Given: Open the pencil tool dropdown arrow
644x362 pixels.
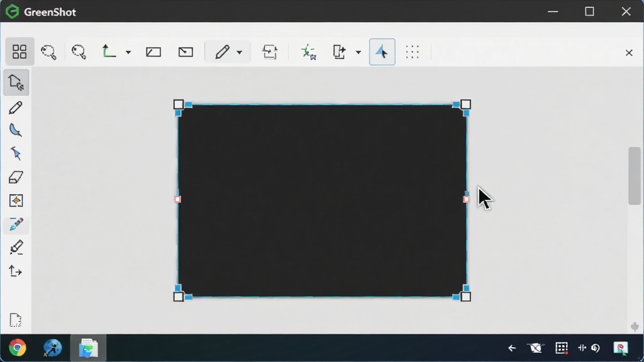Looking at the screenshot, I should pyautogui.click(x=240, y=53).
